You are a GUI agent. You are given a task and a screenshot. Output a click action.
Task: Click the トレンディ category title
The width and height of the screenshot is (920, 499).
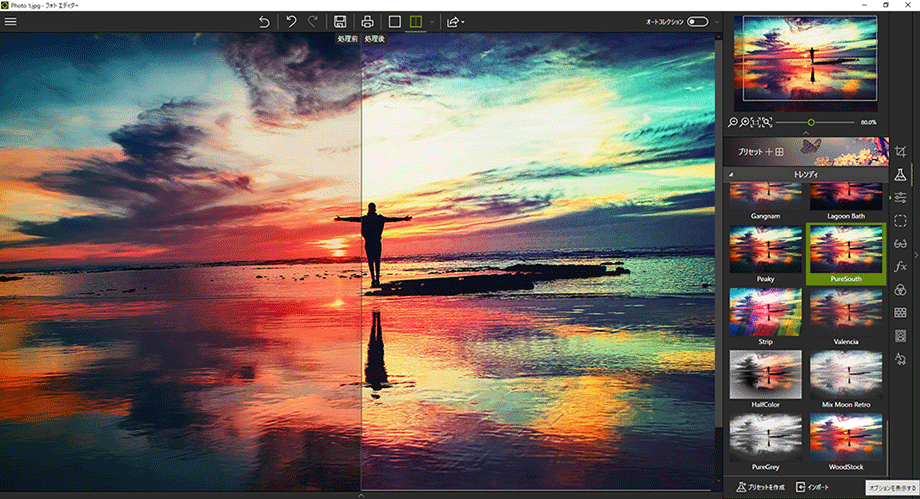tap(806, 174)
